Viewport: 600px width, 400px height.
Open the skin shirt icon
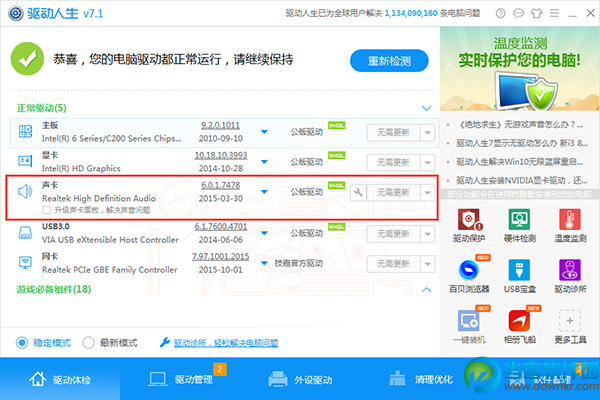[536, 13]
